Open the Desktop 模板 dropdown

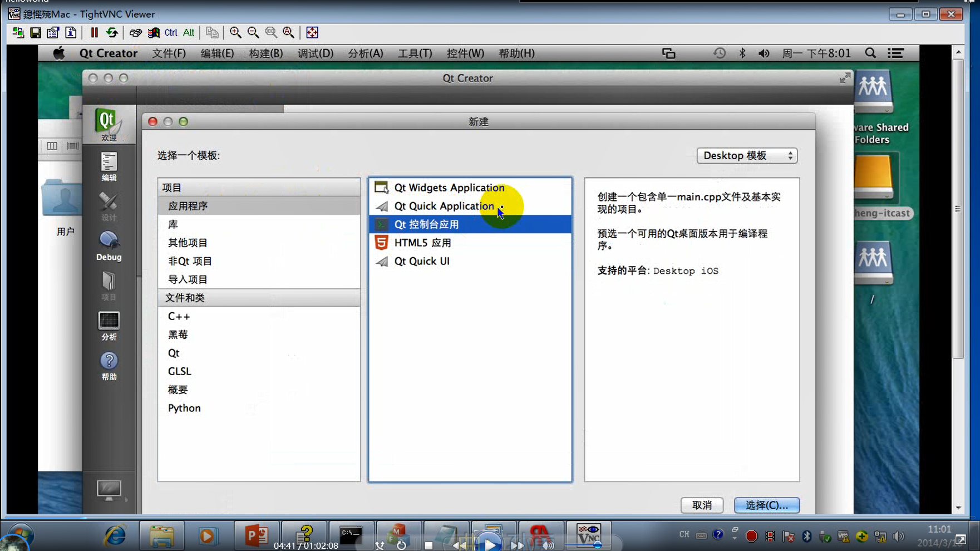tap(747, 156)
